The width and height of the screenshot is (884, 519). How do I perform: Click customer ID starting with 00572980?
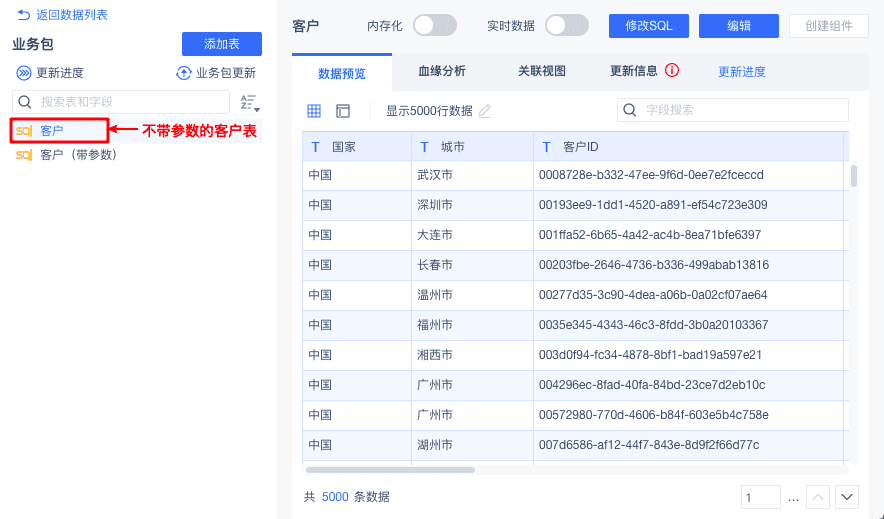(653, 415)
